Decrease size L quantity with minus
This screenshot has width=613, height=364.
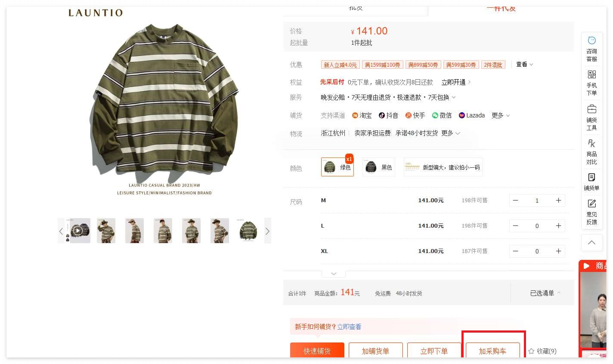click(515, 226)
